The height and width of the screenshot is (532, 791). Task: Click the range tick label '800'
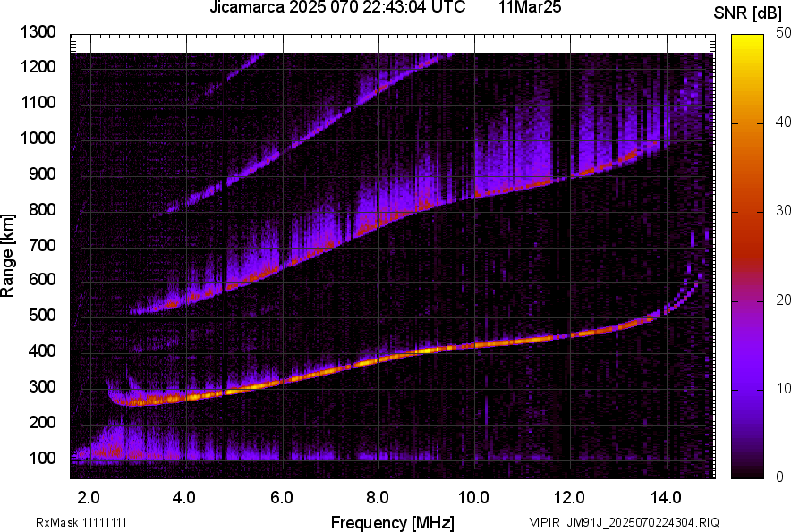pos(42,208)
